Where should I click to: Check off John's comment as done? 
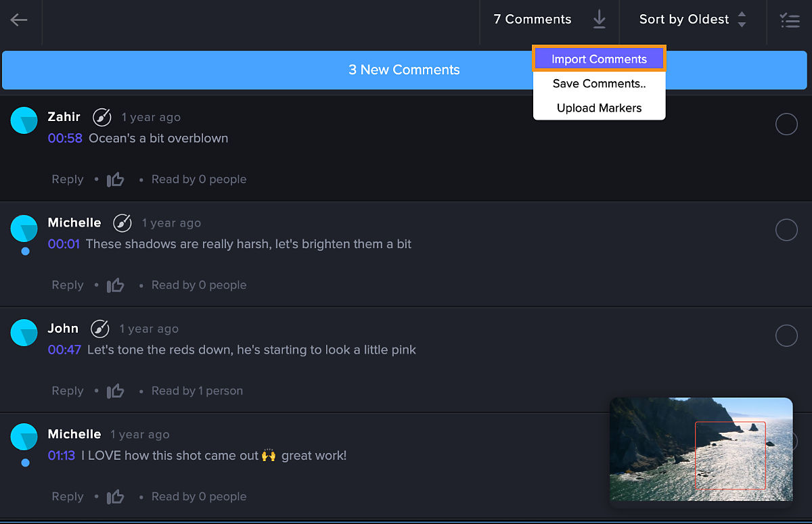[x=786, y=336]
